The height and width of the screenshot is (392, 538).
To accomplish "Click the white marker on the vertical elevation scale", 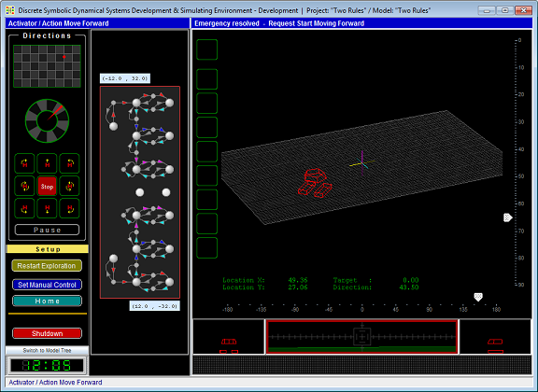I will pyautogui.click(x=508, y=217).
